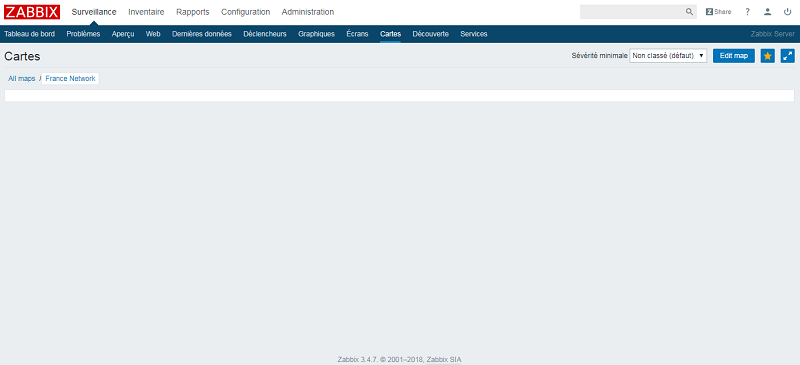Screen dimensions: 800x365
Task: Open the Configuration menu
Action: coord(245,12)
